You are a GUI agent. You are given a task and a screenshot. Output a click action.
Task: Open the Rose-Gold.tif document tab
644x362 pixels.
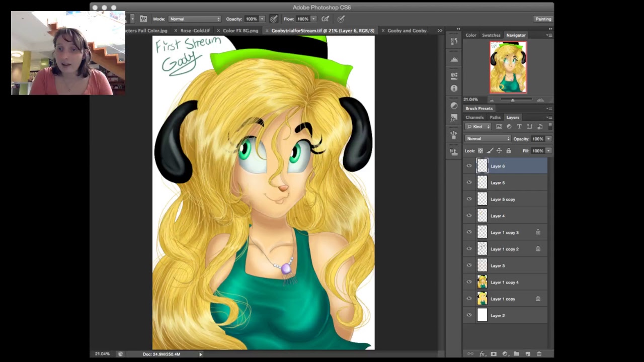tap(195, 31)
